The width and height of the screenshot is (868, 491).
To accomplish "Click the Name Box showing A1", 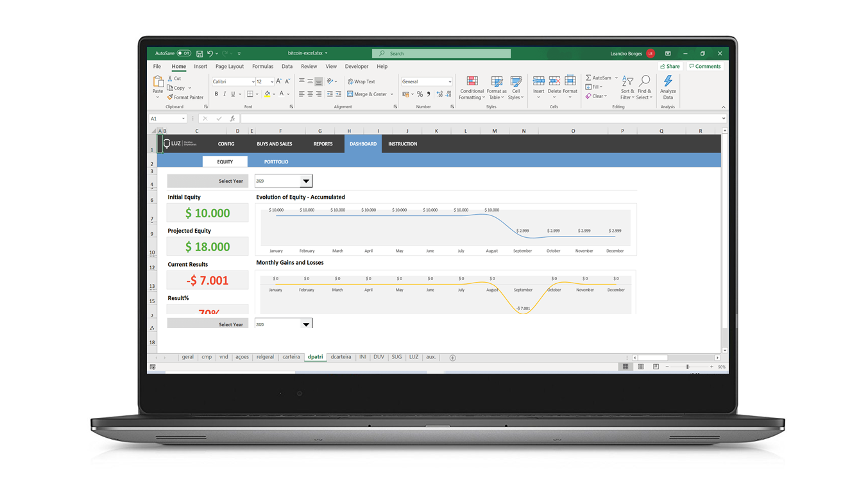I will click(x=167, y=119).
